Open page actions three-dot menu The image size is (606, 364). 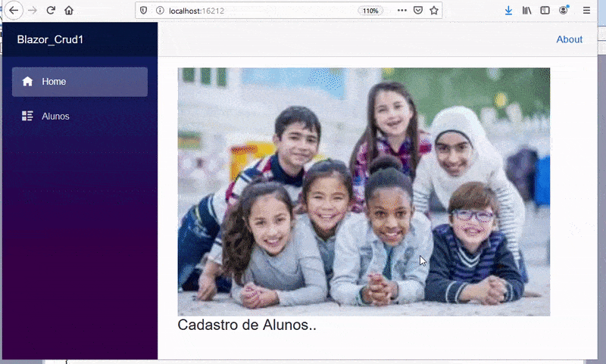coord(402,11)
